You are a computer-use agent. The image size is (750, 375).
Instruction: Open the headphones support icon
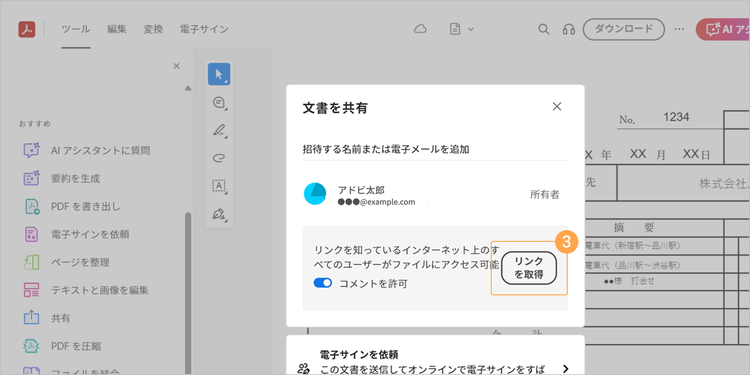point(569,29)
